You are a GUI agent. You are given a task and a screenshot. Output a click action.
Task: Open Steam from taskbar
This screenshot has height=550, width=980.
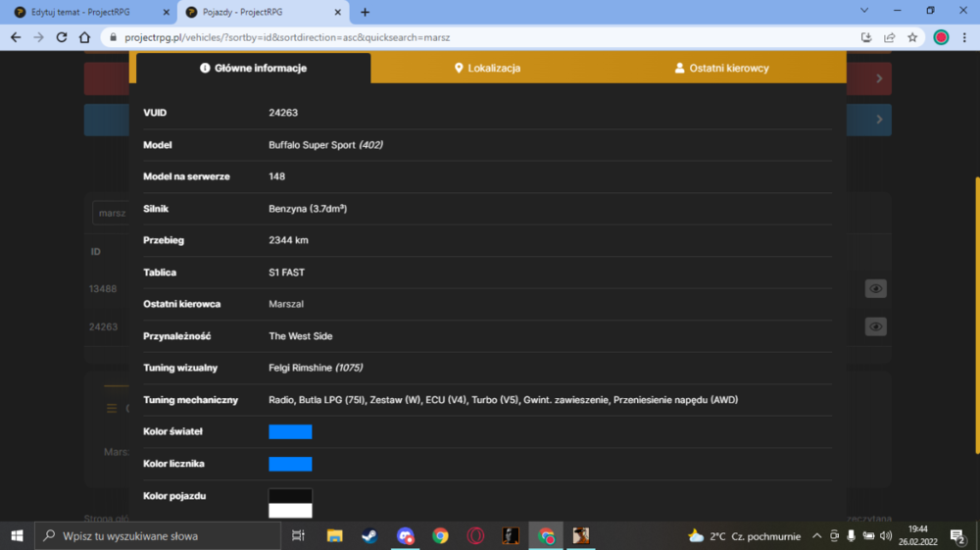tap(369, 535)
